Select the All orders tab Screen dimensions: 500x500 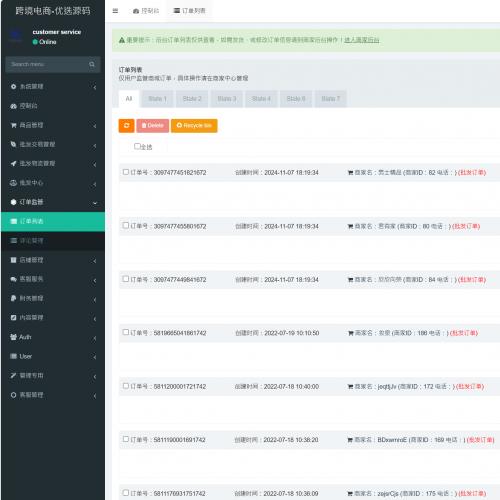coord(129,99)
